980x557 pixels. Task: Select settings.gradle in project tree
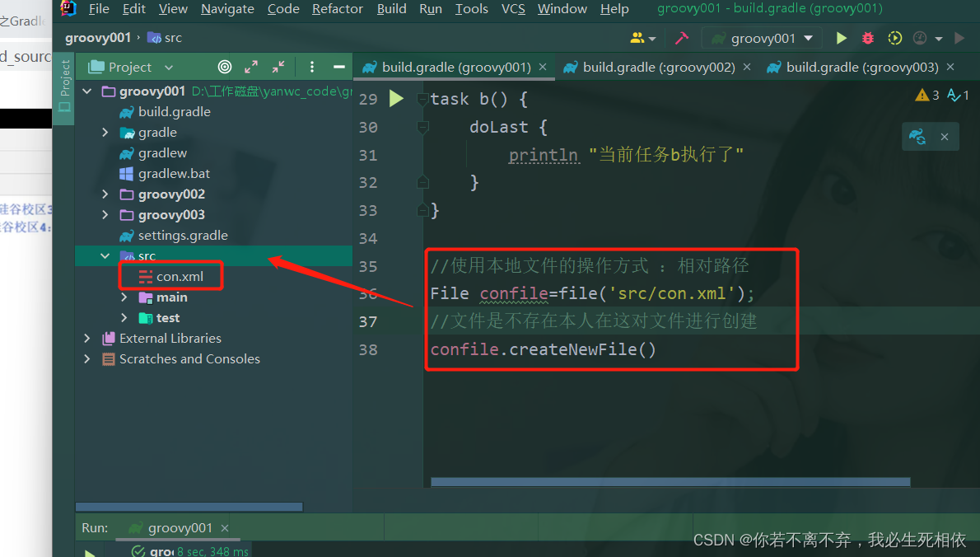coord(174,236)
